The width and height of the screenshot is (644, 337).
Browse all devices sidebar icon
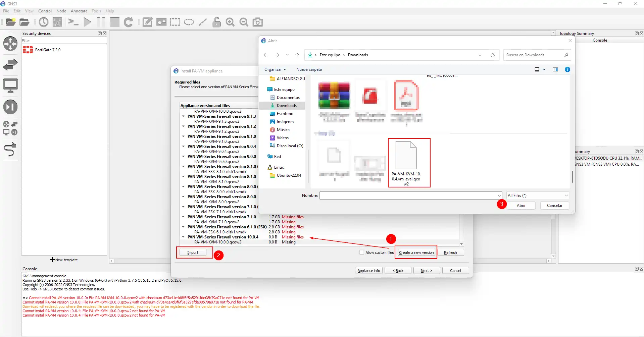pos(10,128)
